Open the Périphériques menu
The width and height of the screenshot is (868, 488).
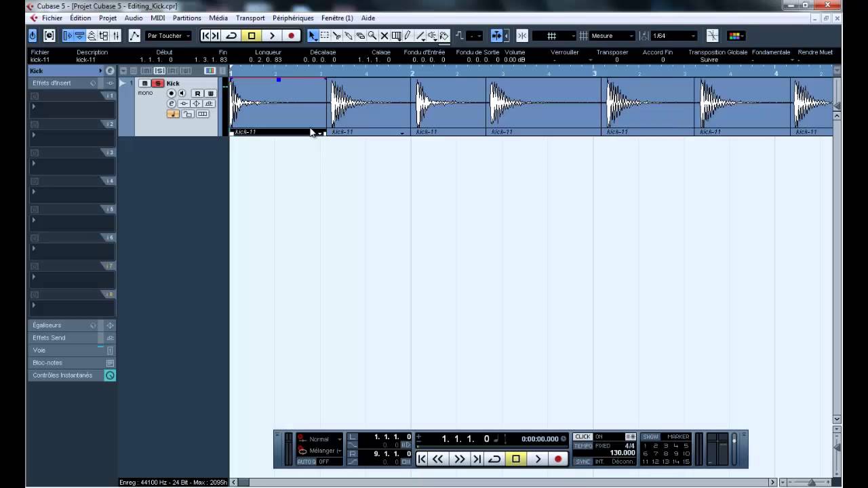click(293, 18)
